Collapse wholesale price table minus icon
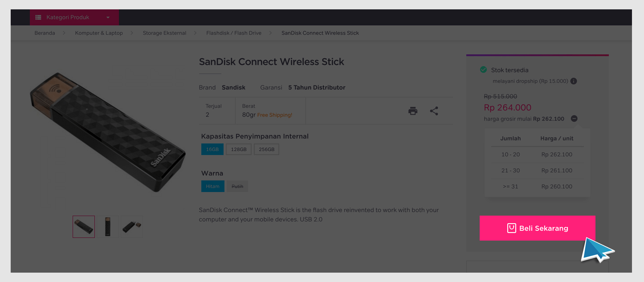The height and width of the screenshot is (282, 644). click(574, 119)
